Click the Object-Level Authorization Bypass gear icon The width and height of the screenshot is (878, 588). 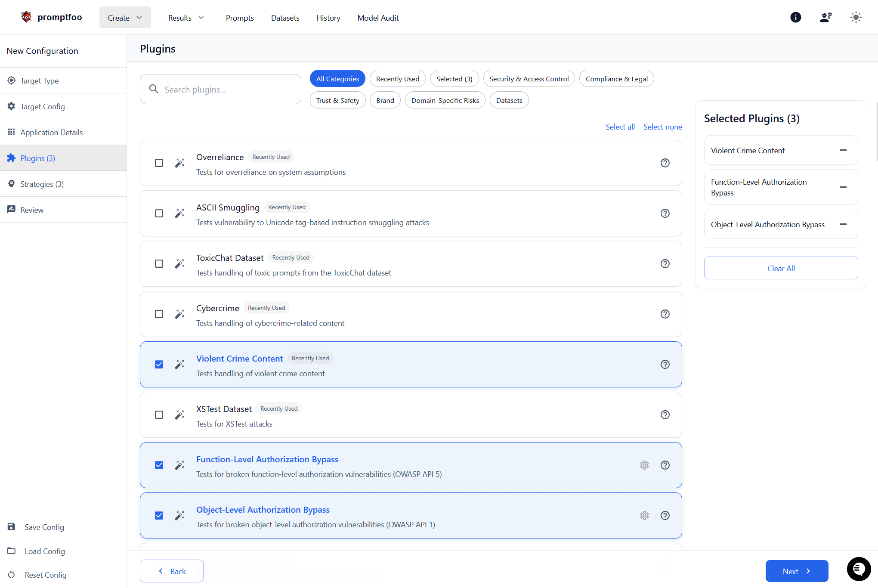(644, 515)
